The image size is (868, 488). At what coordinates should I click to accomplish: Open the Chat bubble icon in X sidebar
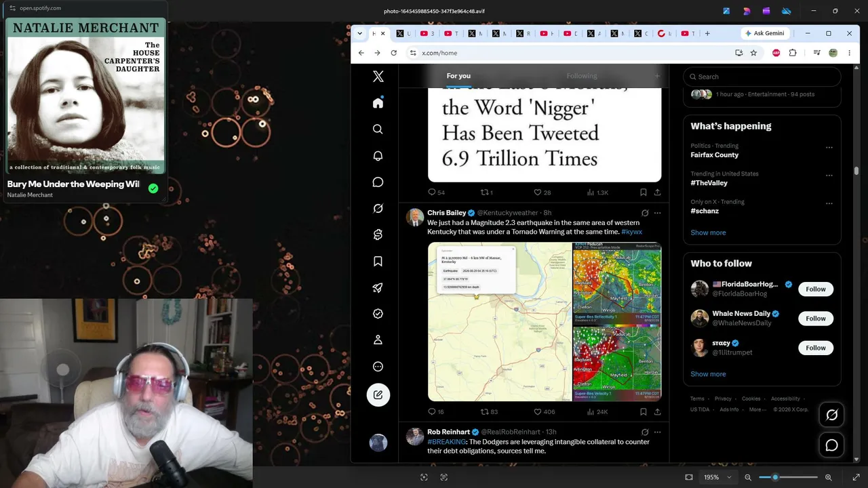[378, 182]
